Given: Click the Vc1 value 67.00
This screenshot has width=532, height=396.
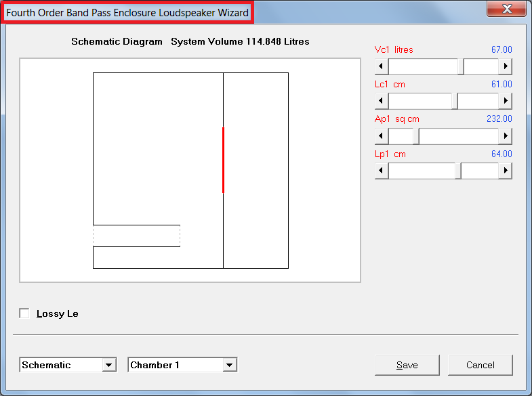Looking at the screenshot, I should 502,50.
